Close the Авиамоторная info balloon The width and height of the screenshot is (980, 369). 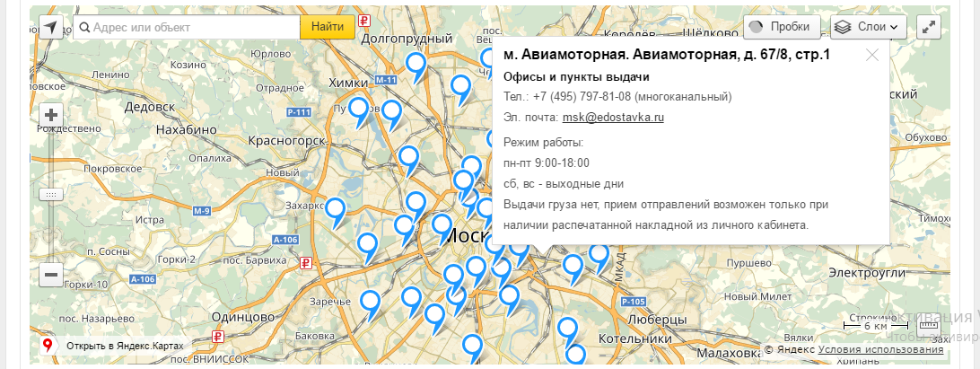pos(872,55)
